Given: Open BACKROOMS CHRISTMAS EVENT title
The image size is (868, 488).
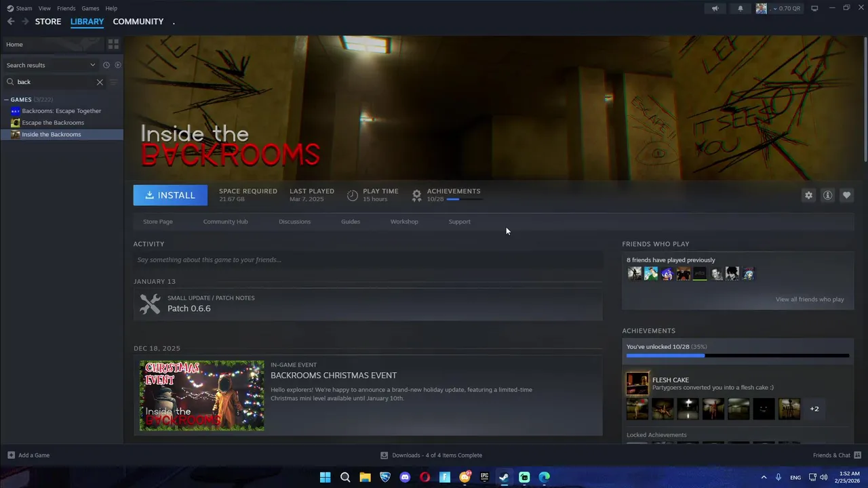Looking at the screenshot, I should tap(334, 375).
